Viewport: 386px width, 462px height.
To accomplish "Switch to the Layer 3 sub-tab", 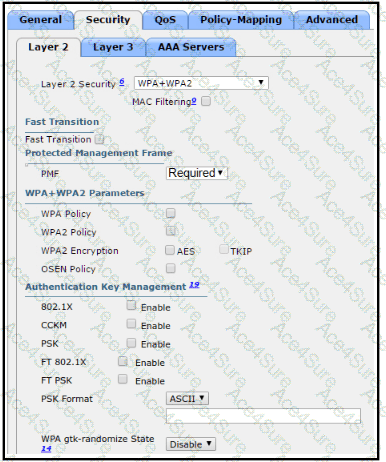I will [x=113, y=47].
